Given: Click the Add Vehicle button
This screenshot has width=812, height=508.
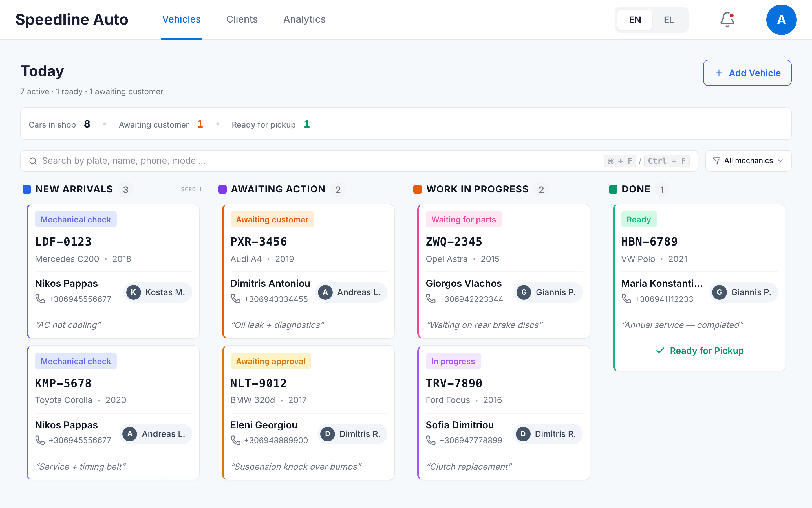Looking at the screenshot, I should [747, 73].
